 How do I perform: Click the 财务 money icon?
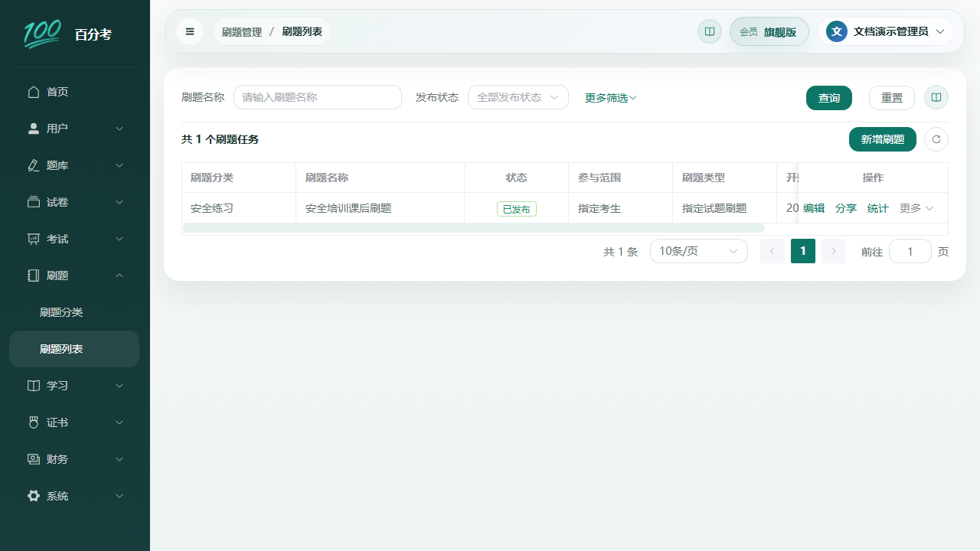click(34, 459)
